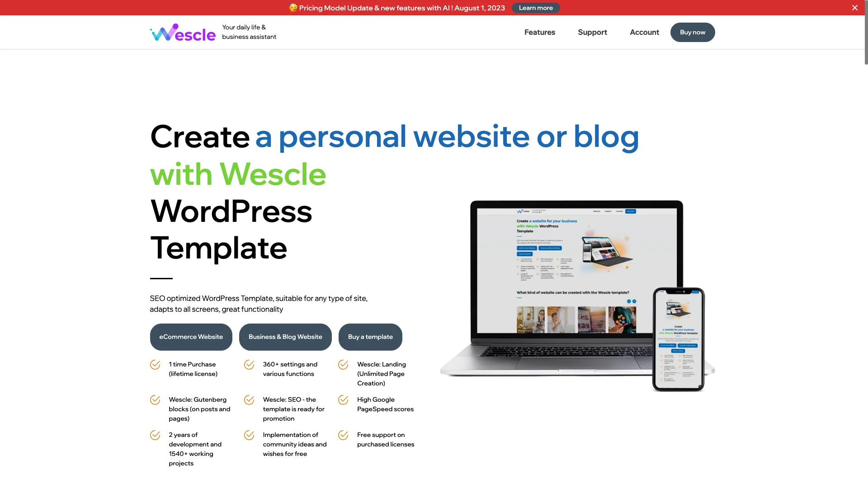Click the Learn more link in banner

pos(535,7)
